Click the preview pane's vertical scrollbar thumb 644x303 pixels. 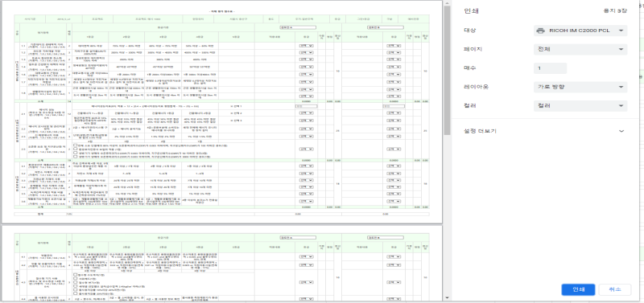point(448,68)
